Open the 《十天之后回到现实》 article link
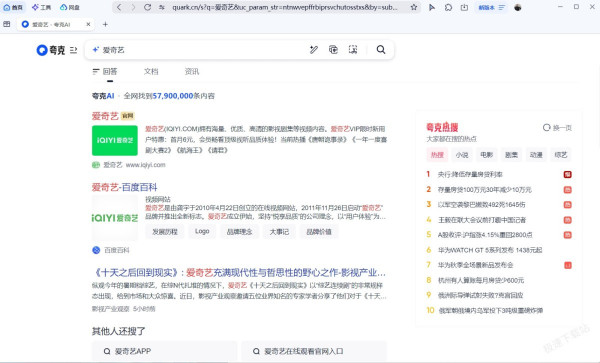Screen dimensions: 600x363 coord(239,273)
